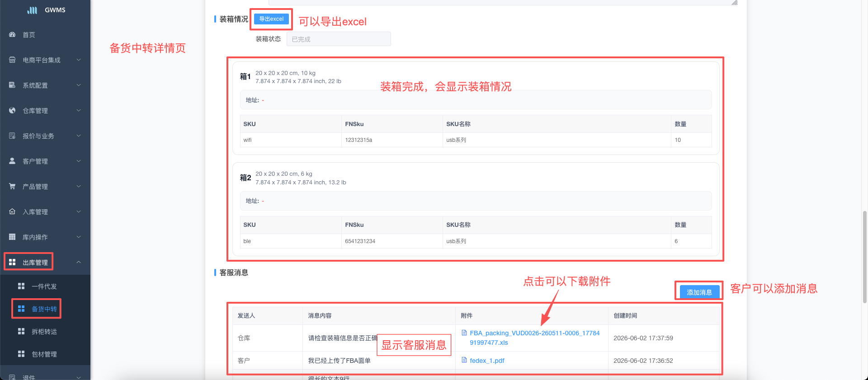Download the fedex_1.pdf attachment
The height and width of the screenshot is (380, 868).
[x=487, y=361]
